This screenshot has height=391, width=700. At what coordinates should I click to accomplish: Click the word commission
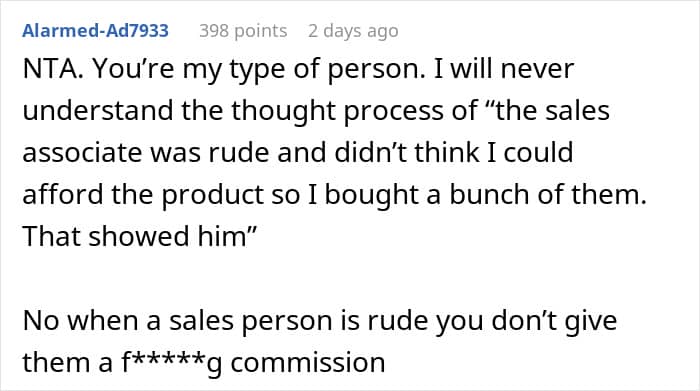308,363
